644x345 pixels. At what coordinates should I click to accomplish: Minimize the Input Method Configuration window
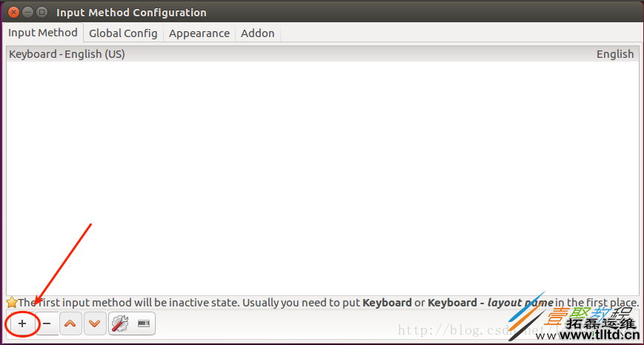(x=27, y=12)
